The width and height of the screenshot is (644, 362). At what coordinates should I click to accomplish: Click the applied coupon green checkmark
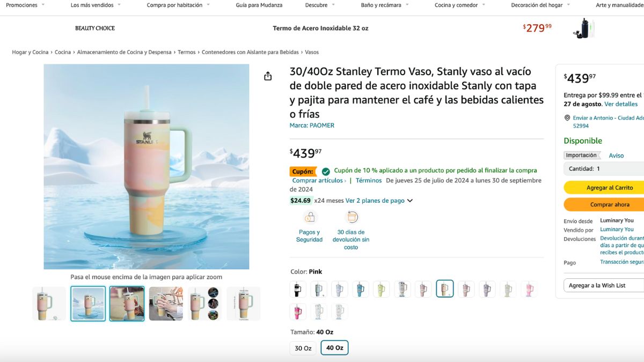[x=326, y=172]
